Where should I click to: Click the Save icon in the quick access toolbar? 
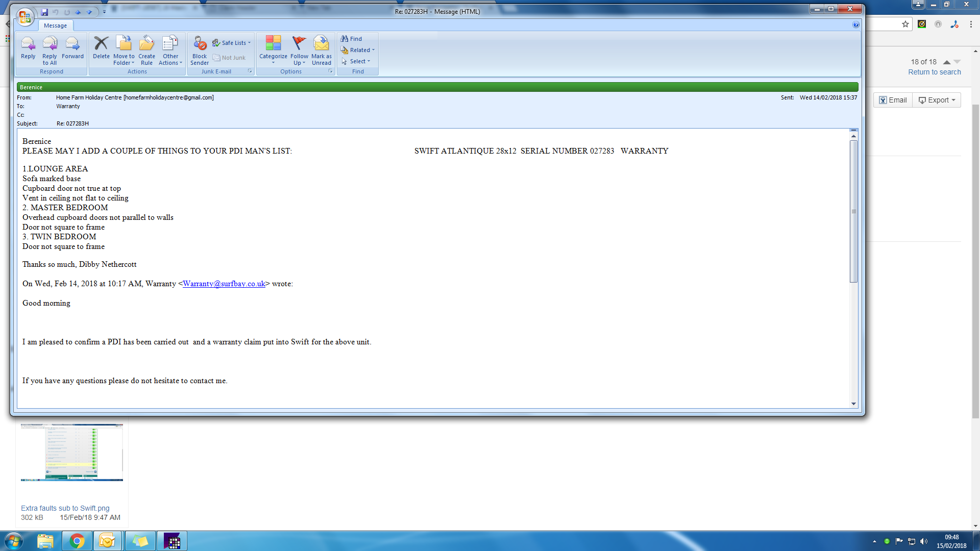click(x=44, y=12)
